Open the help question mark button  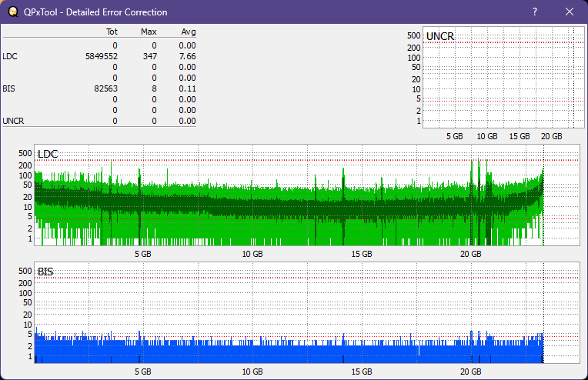pyautogui.click(x=535, y=12)
